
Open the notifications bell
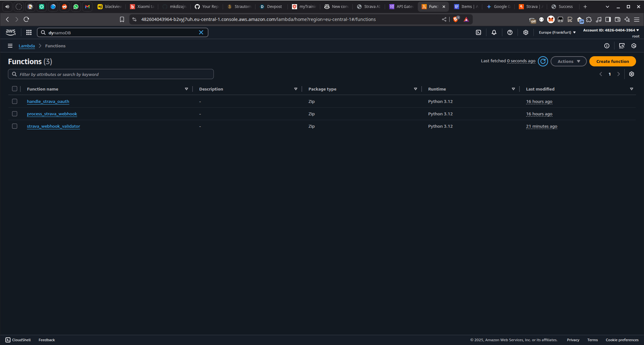tap(494, 32)
